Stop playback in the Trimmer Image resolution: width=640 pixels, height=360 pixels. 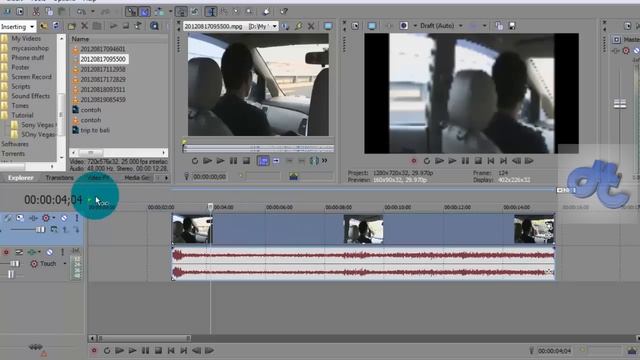tap(246, 161)
